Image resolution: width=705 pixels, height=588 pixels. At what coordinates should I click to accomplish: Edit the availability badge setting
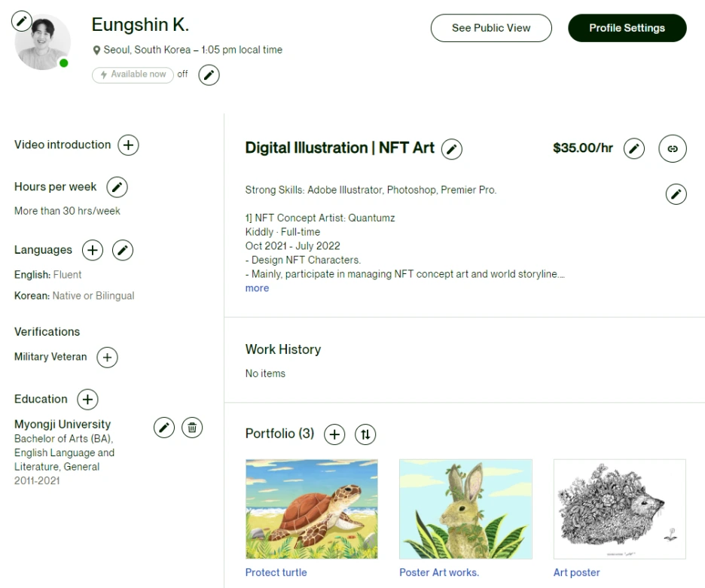click(209, 75)
